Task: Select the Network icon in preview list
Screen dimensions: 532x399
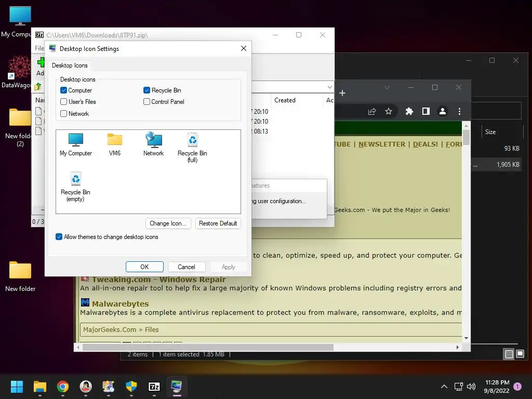Action: click(x=153, y=144)
